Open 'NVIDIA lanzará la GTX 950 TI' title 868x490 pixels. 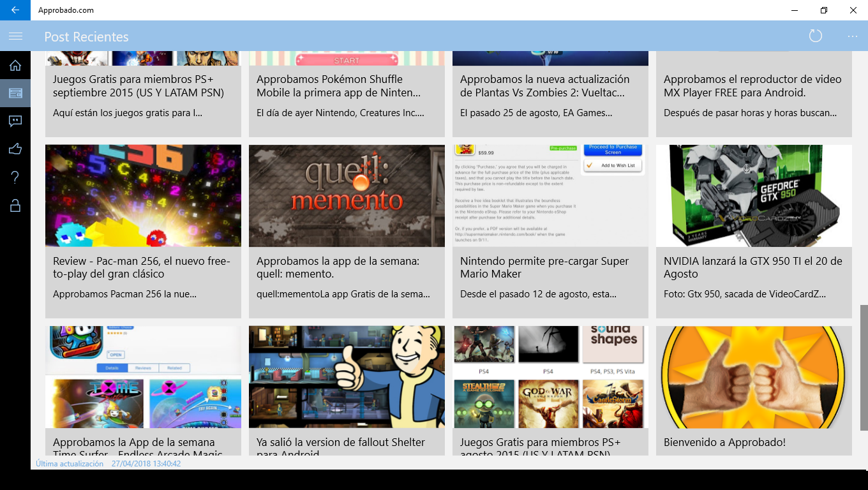(x=753, y=267)
